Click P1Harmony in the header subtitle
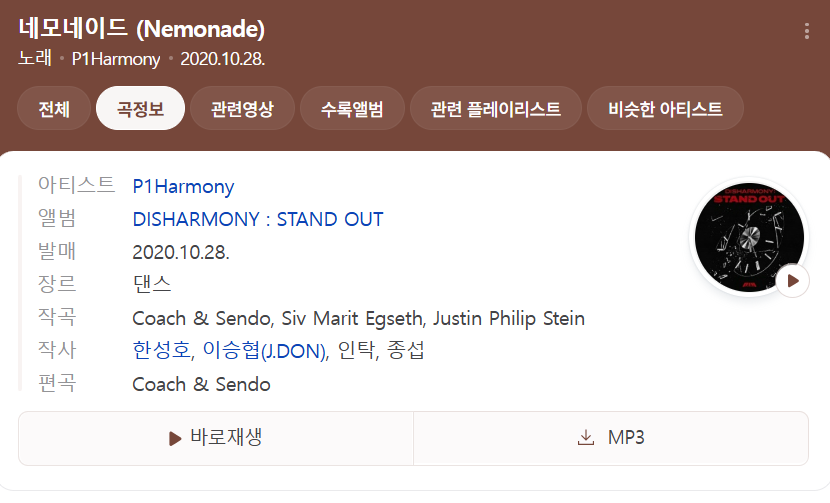This screenshot has height=503, width=830. click(116, 59)
